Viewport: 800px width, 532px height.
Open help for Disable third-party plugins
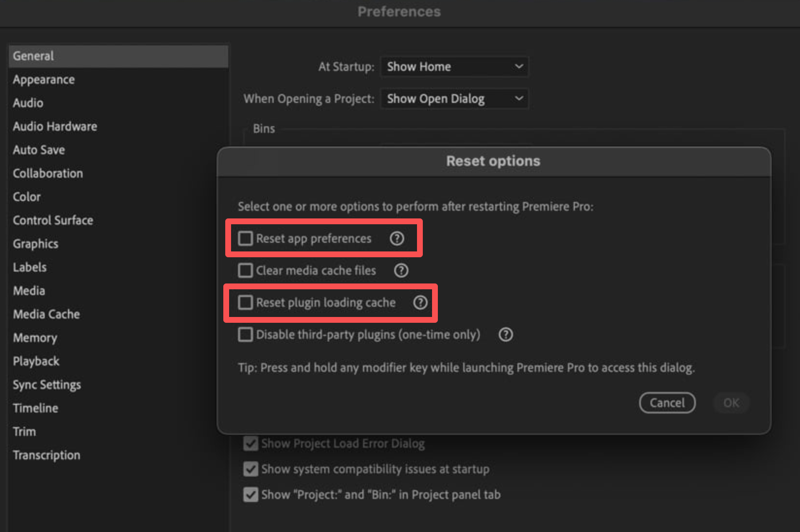click(506, 334)
